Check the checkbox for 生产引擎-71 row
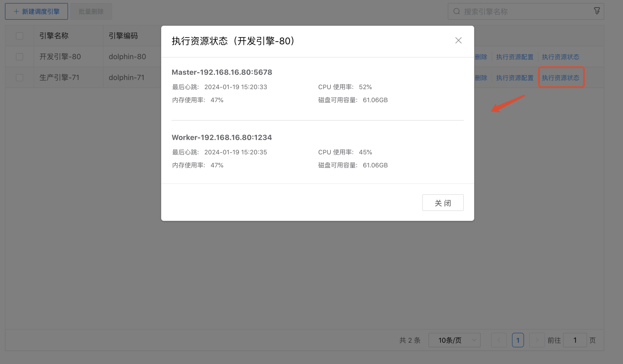This screenshot has height=364, width=623. click(19, 78)
